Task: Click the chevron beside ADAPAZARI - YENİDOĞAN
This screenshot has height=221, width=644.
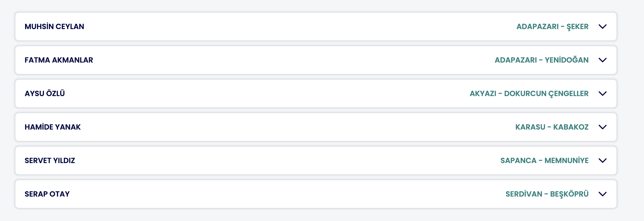Action: 602,60
